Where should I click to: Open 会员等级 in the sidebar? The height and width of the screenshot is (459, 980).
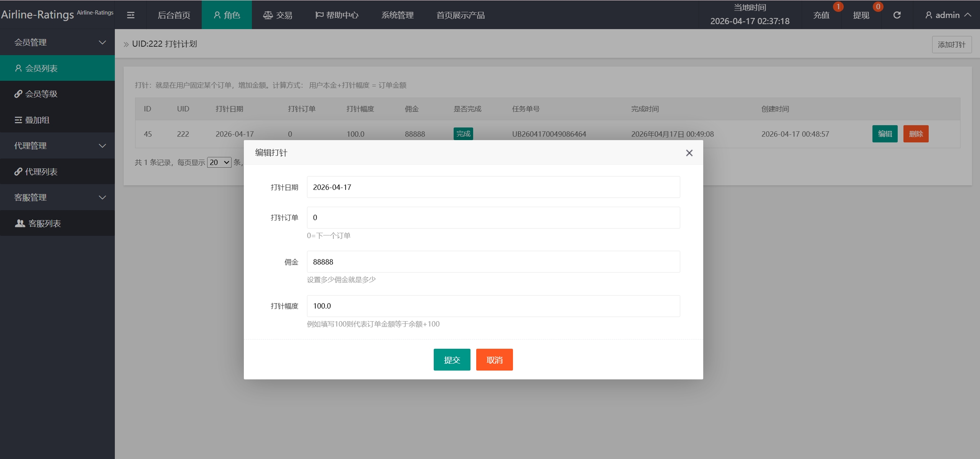click(41, 94)
